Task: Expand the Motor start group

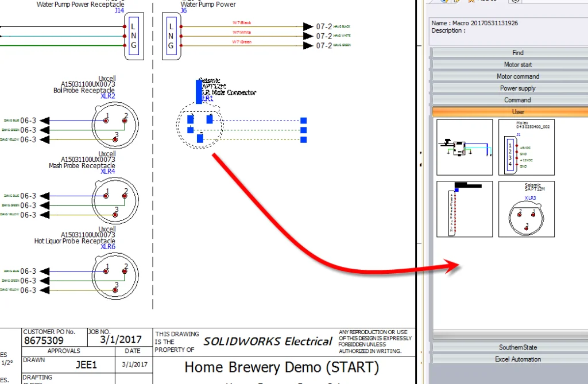Action: (x=518, y=64)
